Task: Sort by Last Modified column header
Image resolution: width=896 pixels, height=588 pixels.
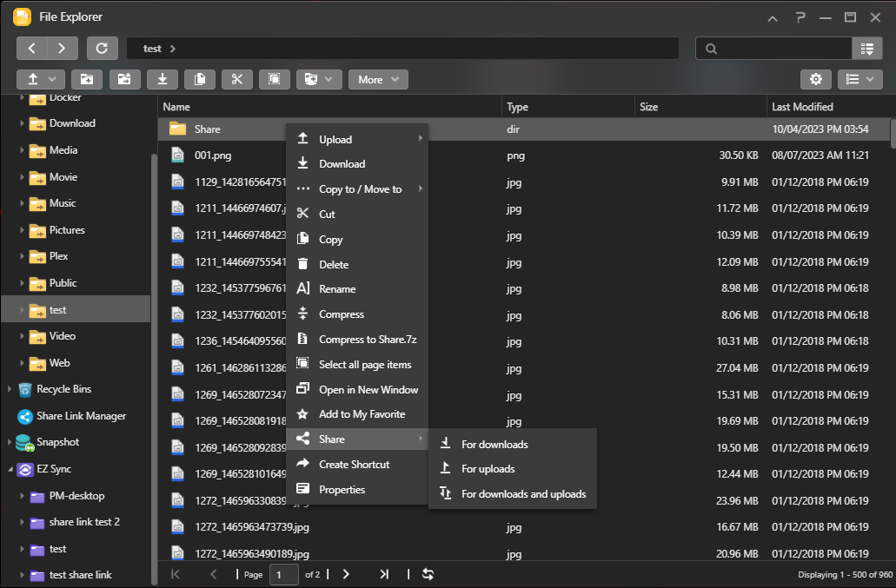Action: click(x=831, y=107)
